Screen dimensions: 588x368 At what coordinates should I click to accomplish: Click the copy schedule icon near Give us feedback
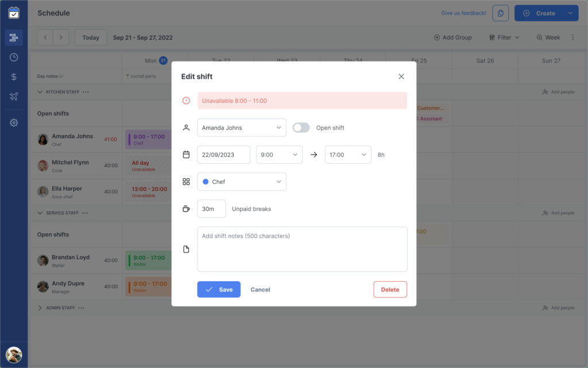click(500, 13)
